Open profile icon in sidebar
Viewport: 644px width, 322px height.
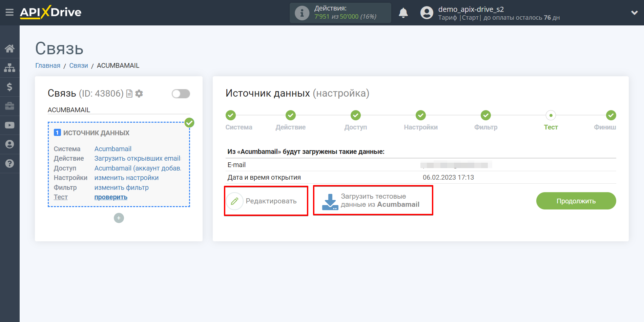[x=9, y=144]
